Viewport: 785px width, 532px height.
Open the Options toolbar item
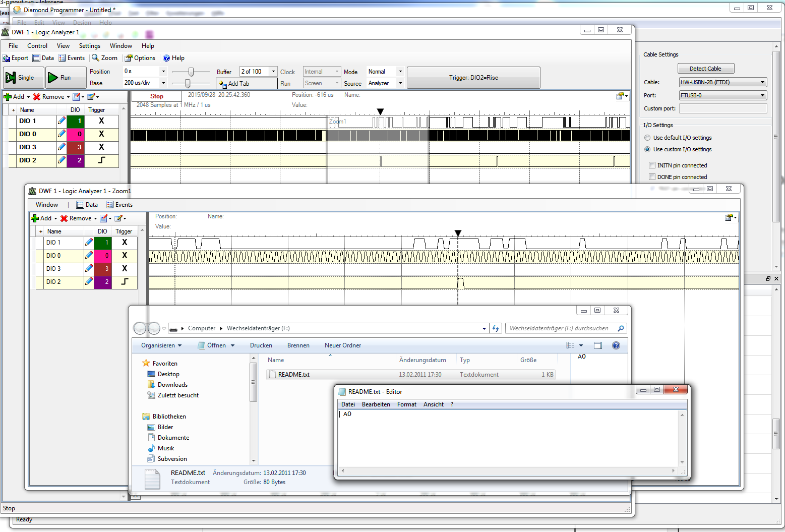[x=140, y=58]
